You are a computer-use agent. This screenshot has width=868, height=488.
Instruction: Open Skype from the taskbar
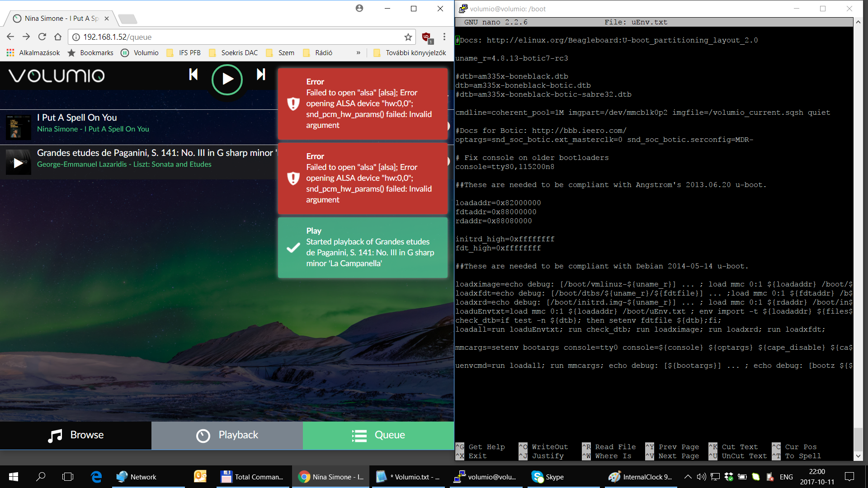click(564, 477)
